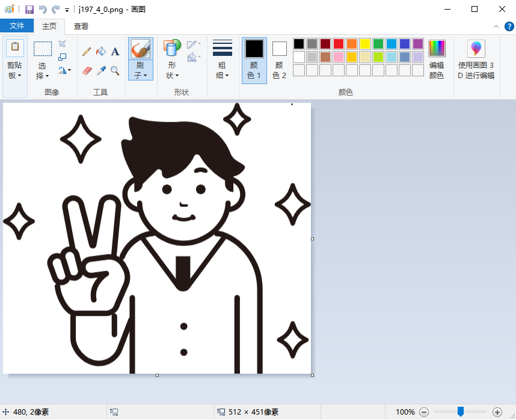Switch to the 查看 tab
516x420 pixels.
81,26
